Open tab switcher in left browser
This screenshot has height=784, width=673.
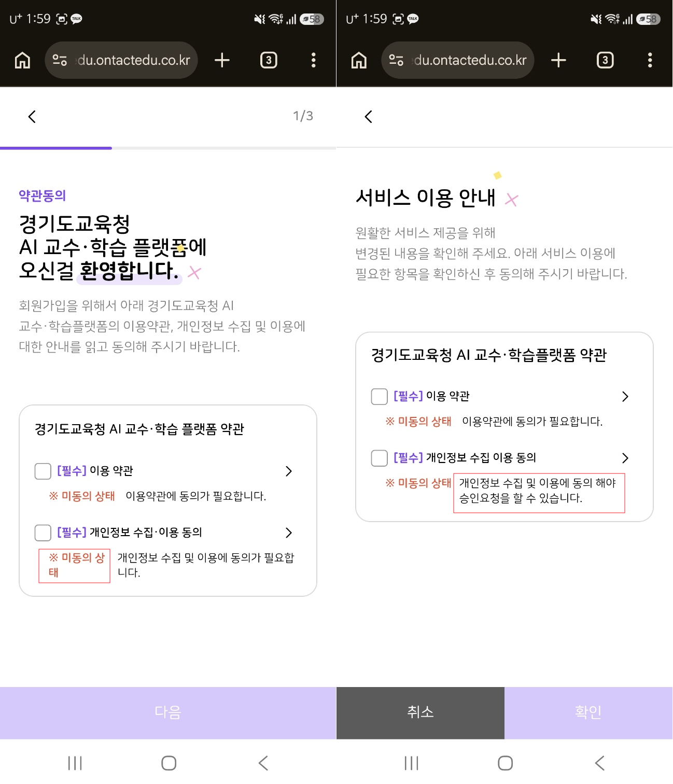pyautogui.click(x=269, y=60)
